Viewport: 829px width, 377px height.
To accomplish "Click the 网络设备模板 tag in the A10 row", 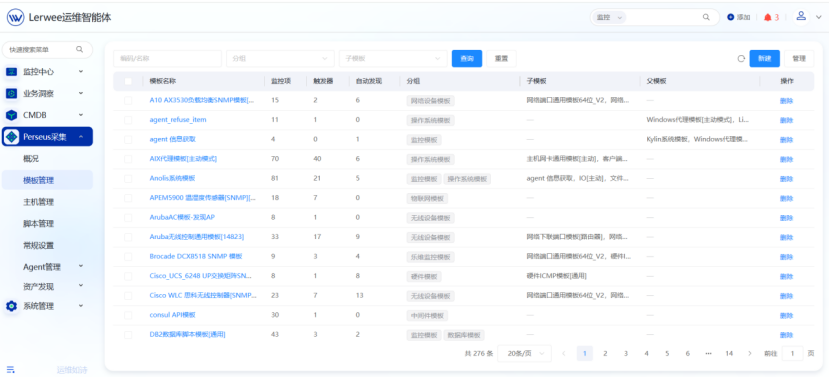I will (x=430, y=100).
